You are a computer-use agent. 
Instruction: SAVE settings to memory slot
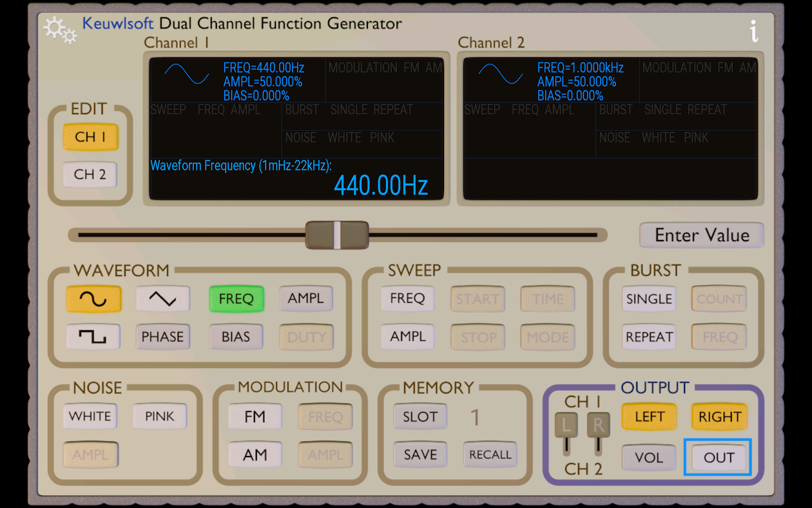point(420,455)
